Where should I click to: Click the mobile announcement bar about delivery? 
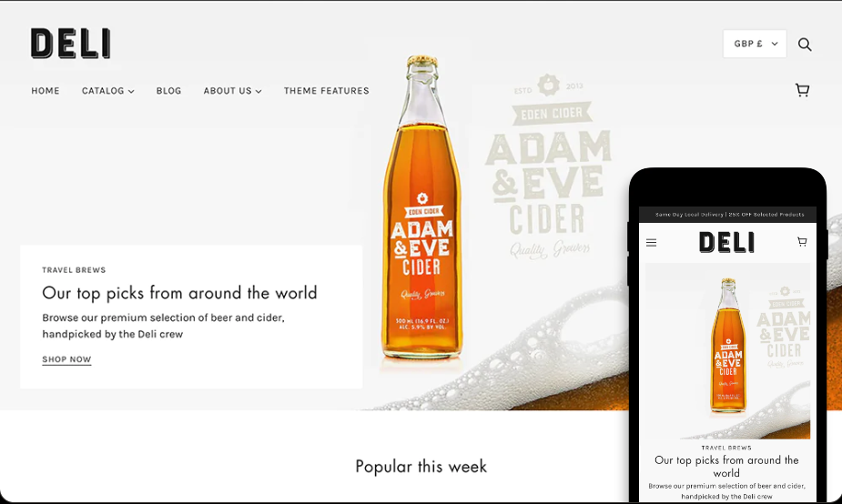click(x=727, y=214)
